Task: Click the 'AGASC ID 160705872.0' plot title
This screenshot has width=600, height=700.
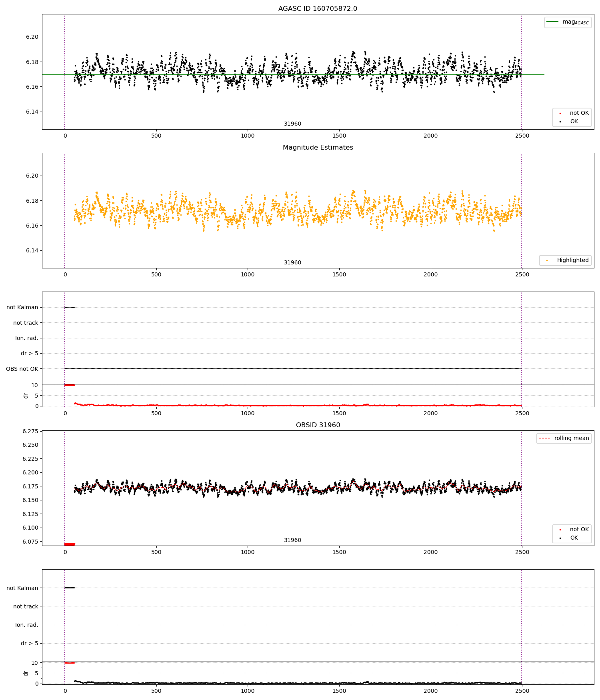Action: coord(318,8)
